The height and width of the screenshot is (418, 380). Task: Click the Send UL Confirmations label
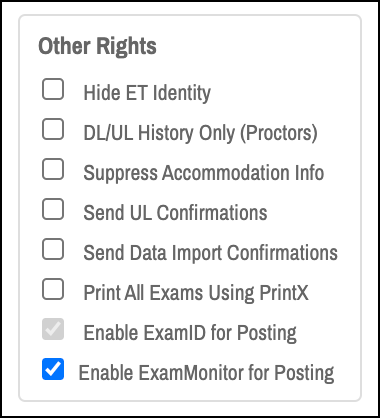tap(175, 213)
